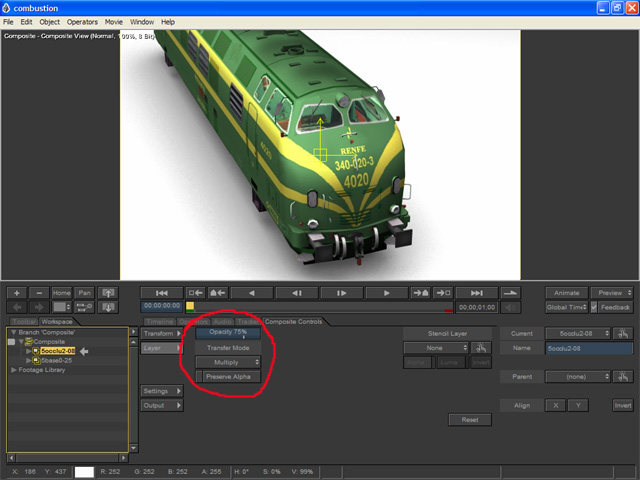The height and width of the screenshot is (480, 640).
Task: Click the pick icon beside Stencil Layer dropdown
Action: pyautogui.click(x=481, y=348)
